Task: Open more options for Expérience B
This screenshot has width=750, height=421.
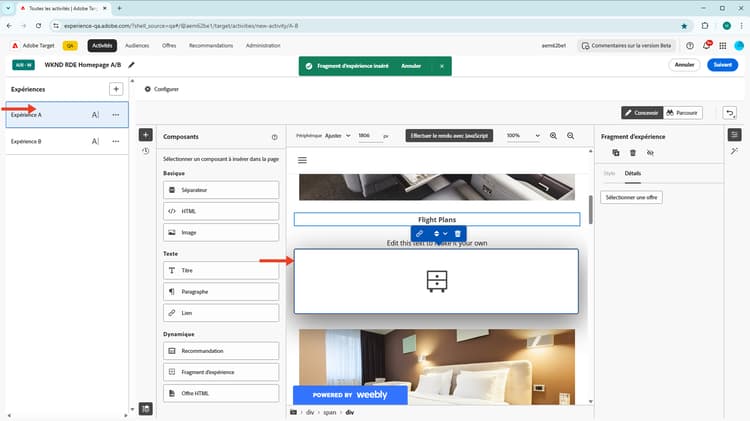Action: pyautogui.click(x=116, y=141)
